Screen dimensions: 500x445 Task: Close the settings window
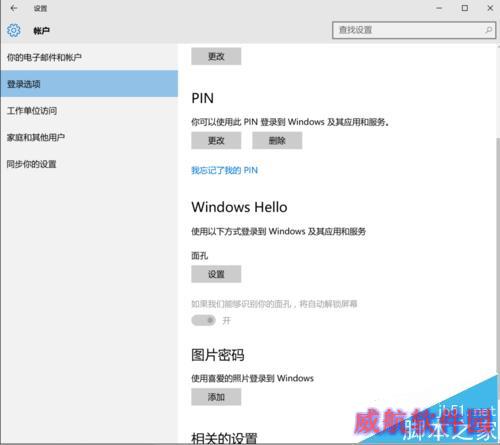(490, 8)
